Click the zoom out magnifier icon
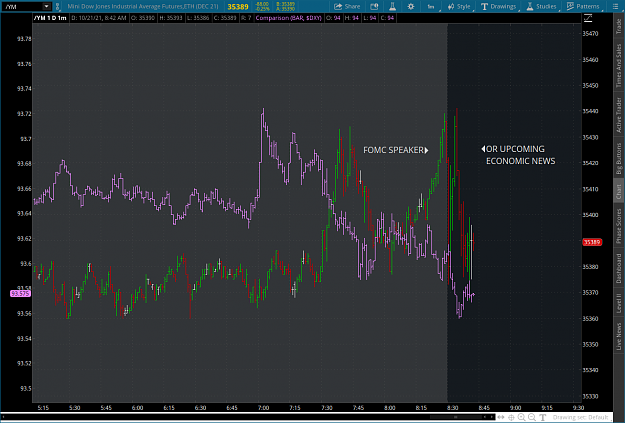 (x=532, y=417)
